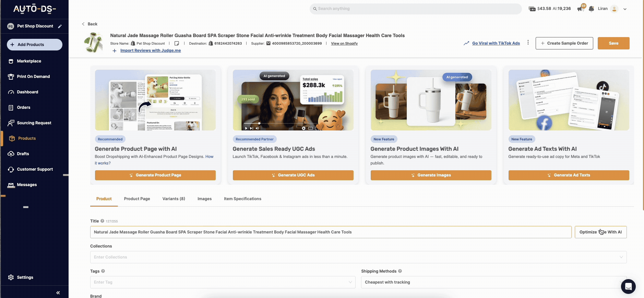Click Shipping Methods help icon
This screenshot has height=298, width=644.
click(400, 271)
